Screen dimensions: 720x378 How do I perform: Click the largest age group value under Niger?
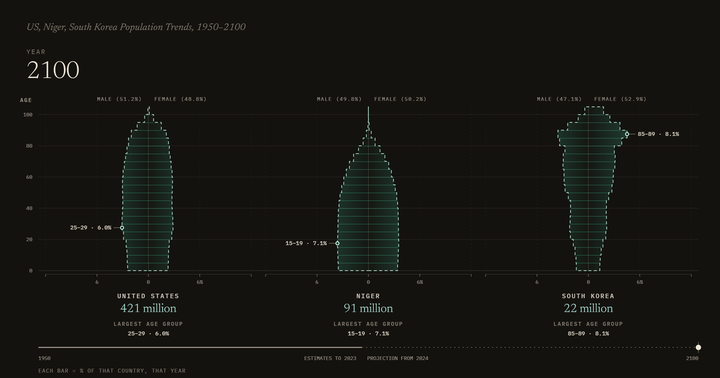pos(368,334)
